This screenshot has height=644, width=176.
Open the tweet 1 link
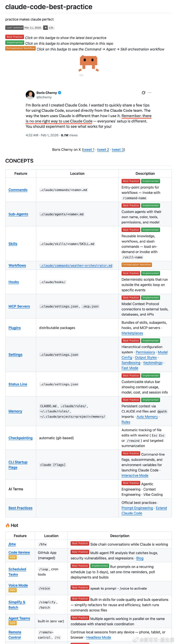coord(89,150)
